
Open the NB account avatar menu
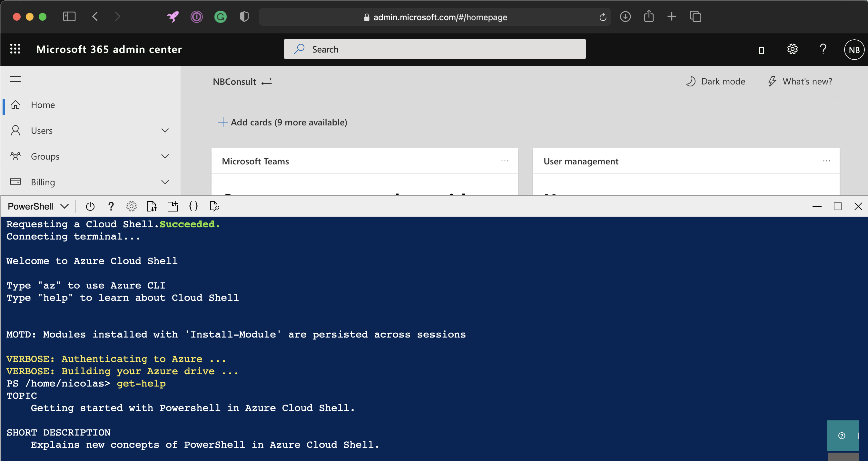pos(854,50)
